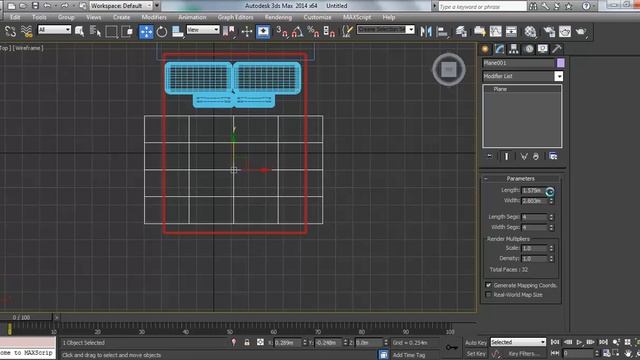
Task: Open the Modifiers menu
Action: (154, 17)
